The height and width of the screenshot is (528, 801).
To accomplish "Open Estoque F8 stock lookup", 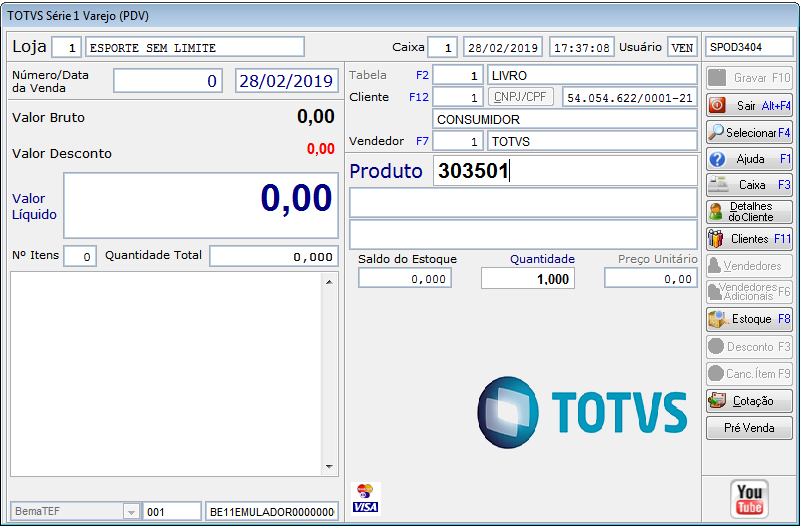I will pyautogui.click(x=749, y=319).
